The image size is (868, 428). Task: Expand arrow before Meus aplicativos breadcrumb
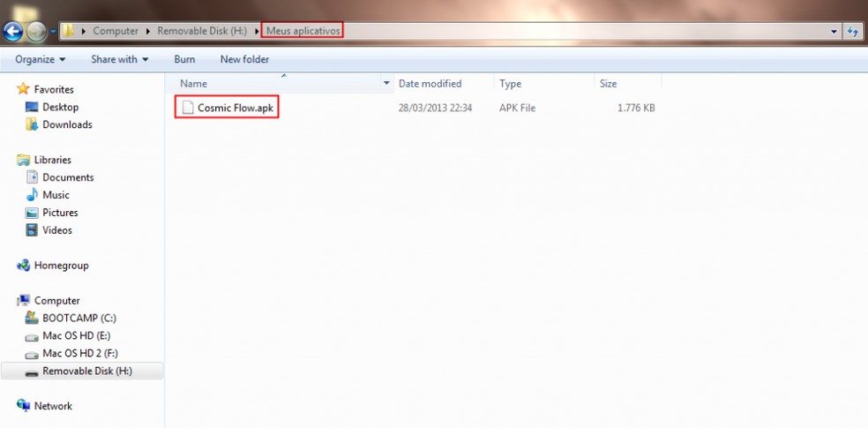click(x=258, y=31)
